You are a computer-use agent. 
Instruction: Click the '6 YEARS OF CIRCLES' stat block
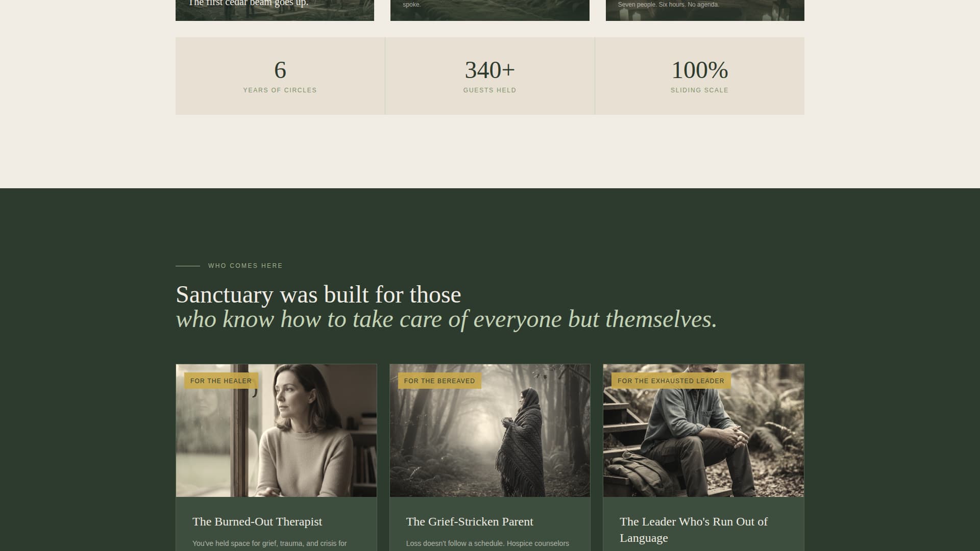(x=280, y=76)
